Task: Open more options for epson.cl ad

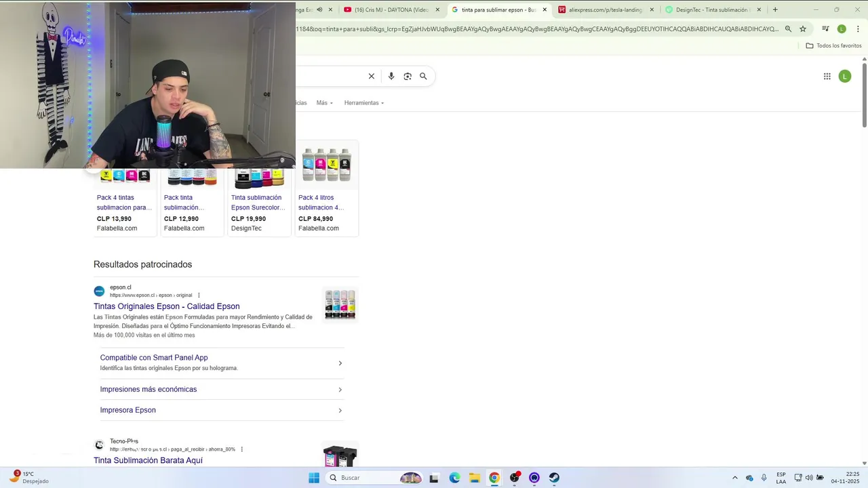Action: (199, 296)
